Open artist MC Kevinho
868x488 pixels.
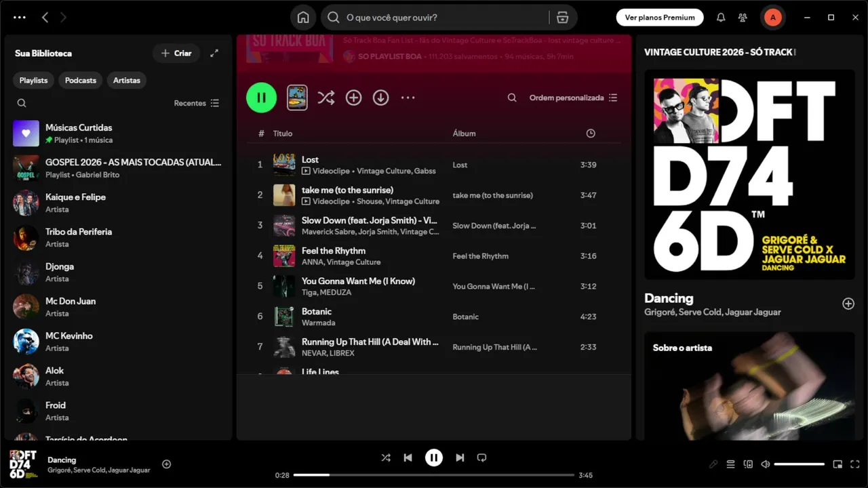(119, 342)
